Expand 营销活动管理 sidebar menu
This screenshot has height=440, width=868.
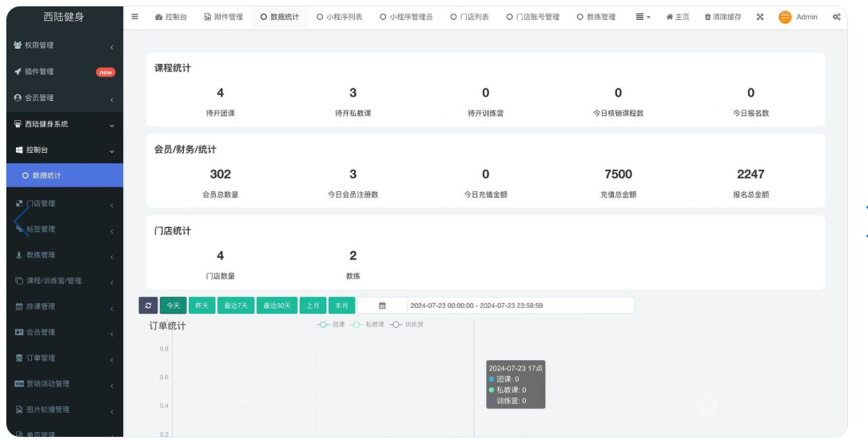coord(65,384)
